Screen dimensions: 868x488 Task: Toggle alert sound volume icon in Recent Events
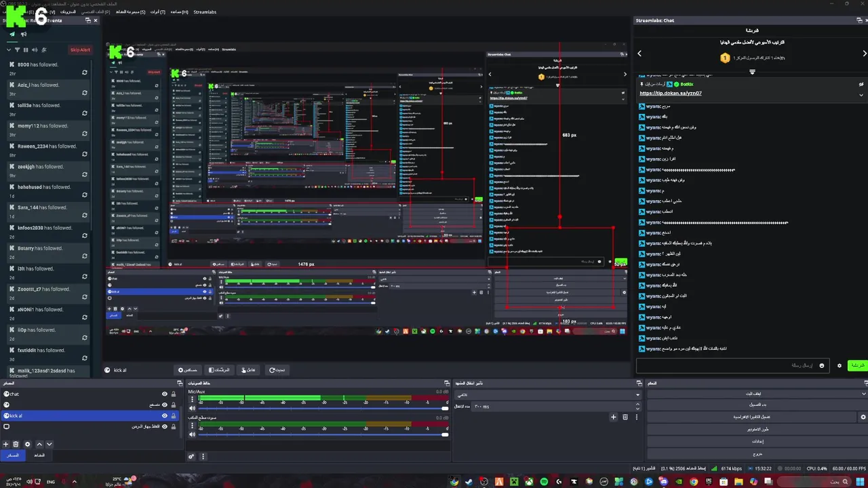pos(34,49)
